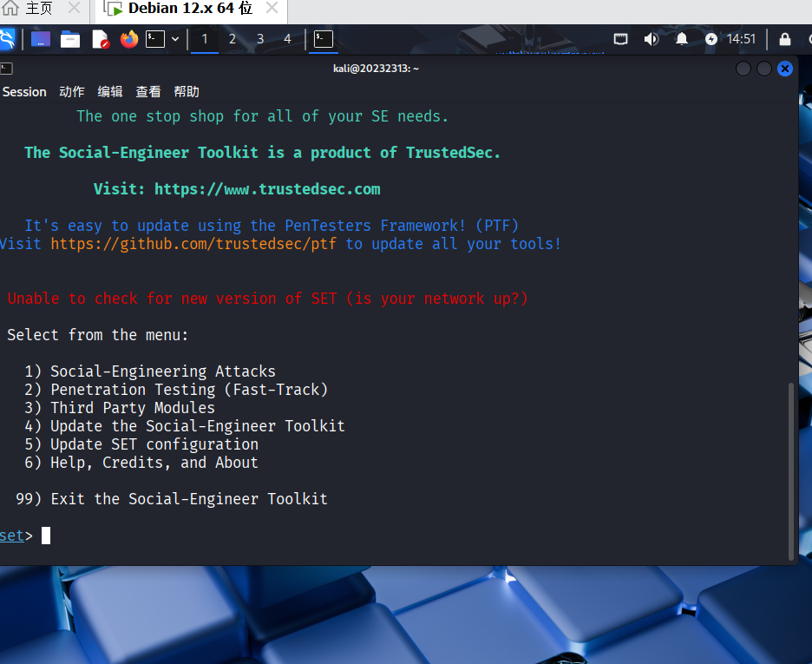Open the Kali applications menu icon
Screen dimensions: 812x664
7,39
